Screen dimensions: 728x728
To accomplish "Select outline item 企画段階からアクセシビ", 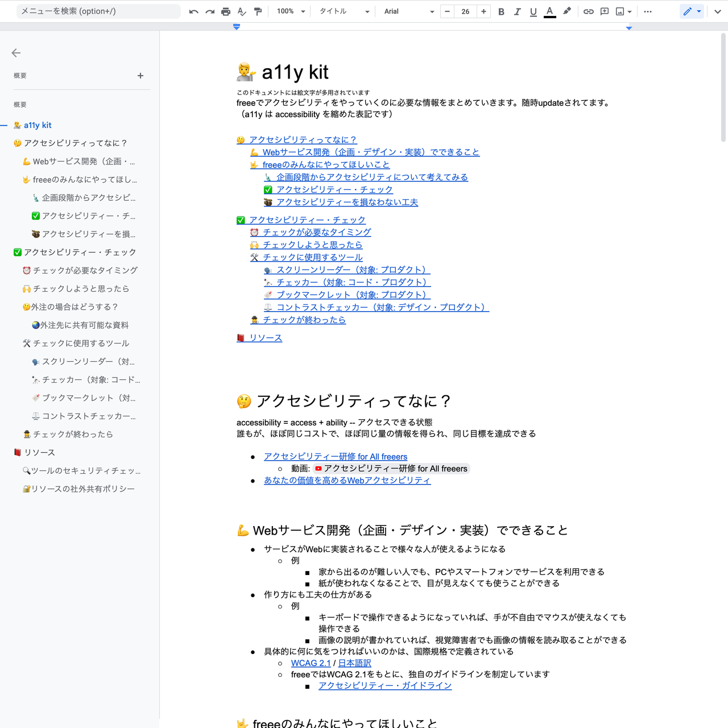I will pyautogui.click(x=84, y=198).
